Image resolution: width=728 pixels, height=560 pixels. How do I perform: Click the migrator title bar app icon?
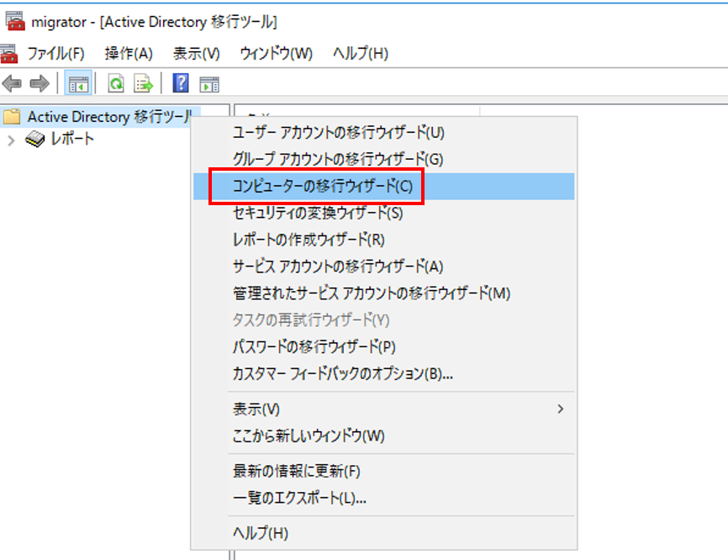pyautogui.click(x=15, y=21)
